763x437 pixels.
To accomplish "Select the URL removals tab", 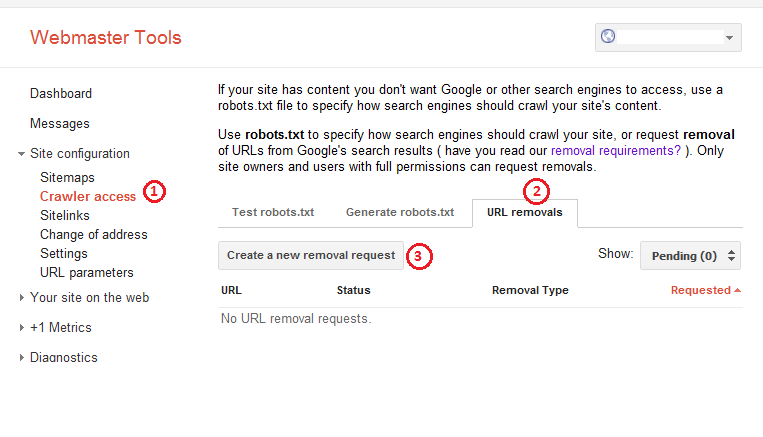I will [x=525, y=213].
